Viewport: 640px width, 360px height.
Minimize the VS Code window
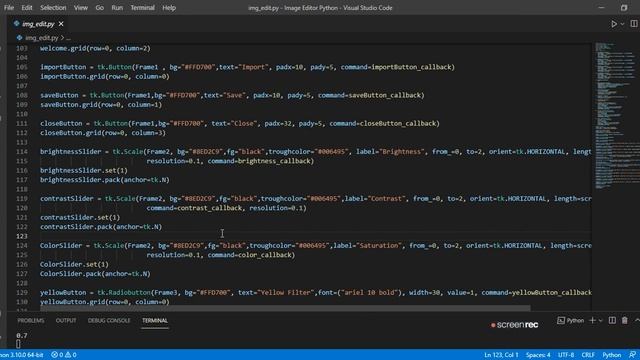pyautogui.click(x=601, y=8)
